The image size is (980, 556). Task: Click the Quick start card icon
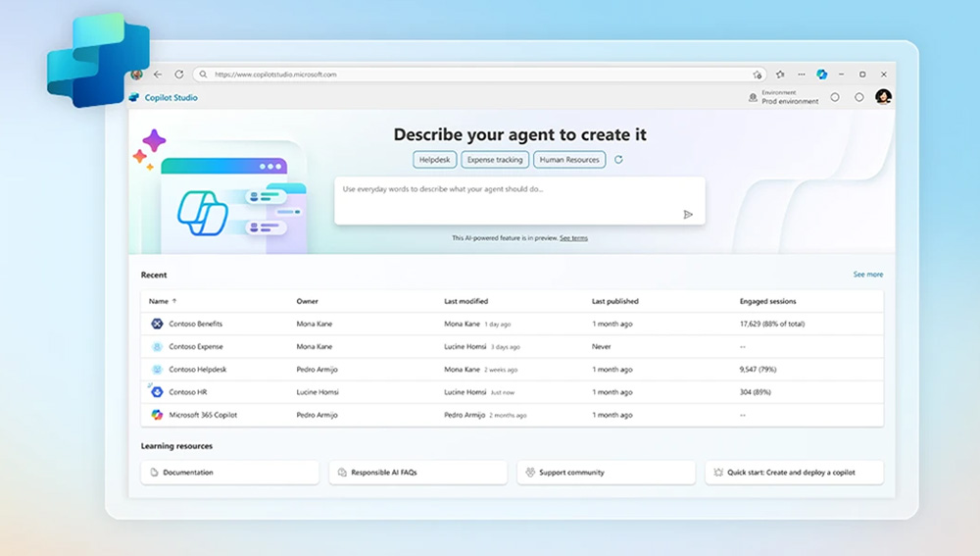click(718, 473)
